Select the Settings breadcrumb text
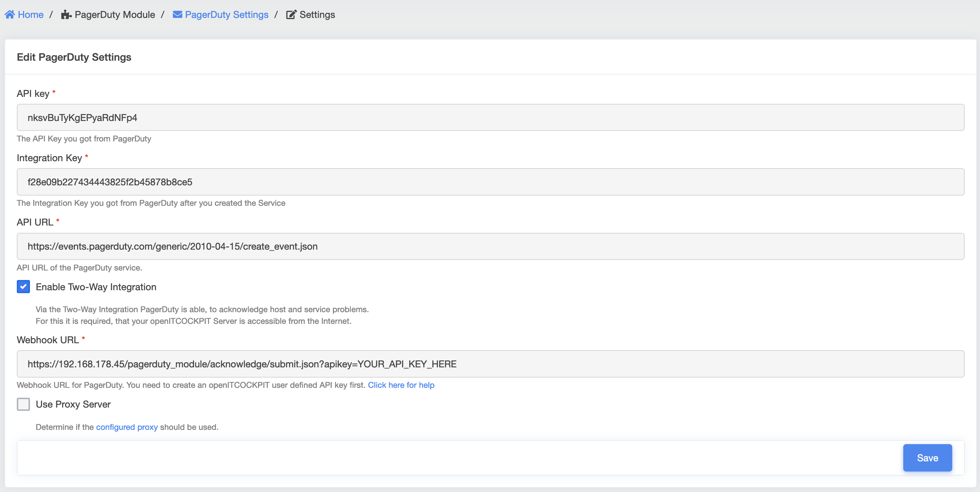 pos(317,15)
